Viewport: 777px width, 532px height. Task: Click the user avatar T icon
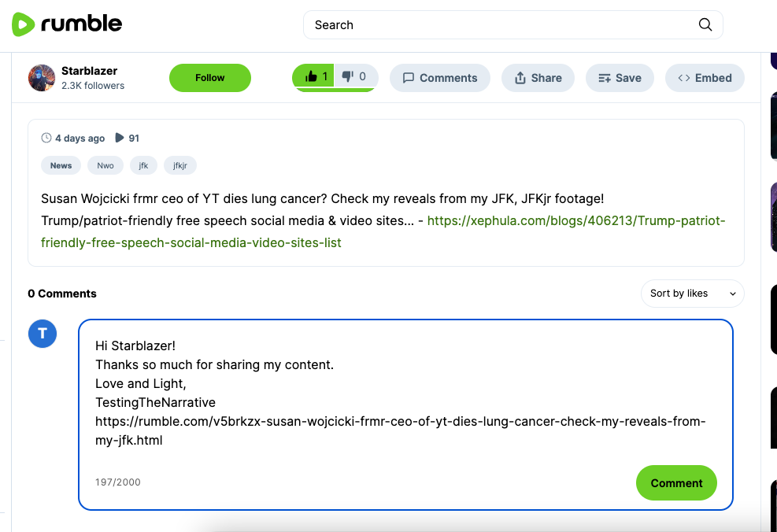tap(43, 334)
